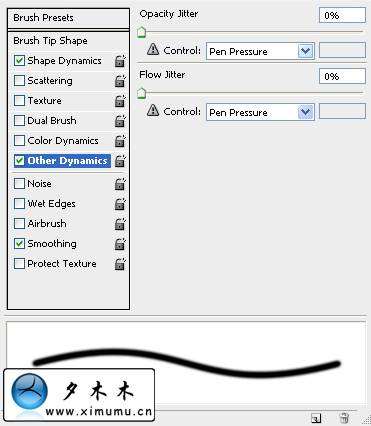
Task: Toggle the lock icon beside Shape Dynamics
Action: pos(120,61)
